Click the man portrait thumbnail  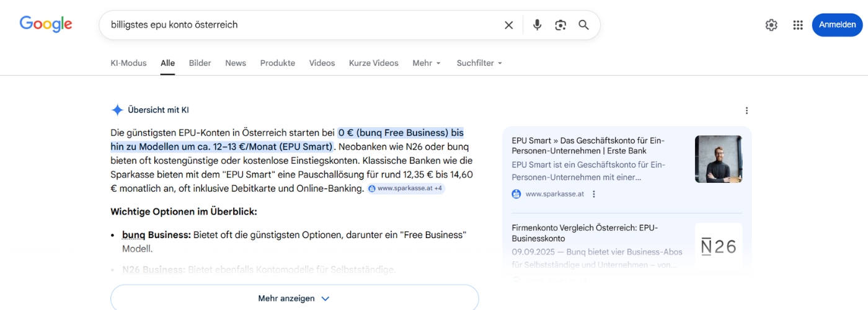click(x=719, y=159)
